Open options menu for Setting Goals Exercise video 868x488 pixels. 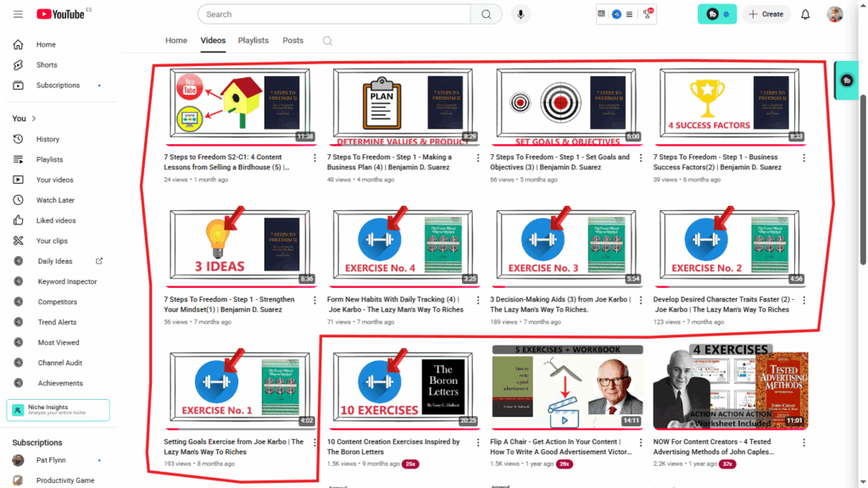[x=314, y=442]
